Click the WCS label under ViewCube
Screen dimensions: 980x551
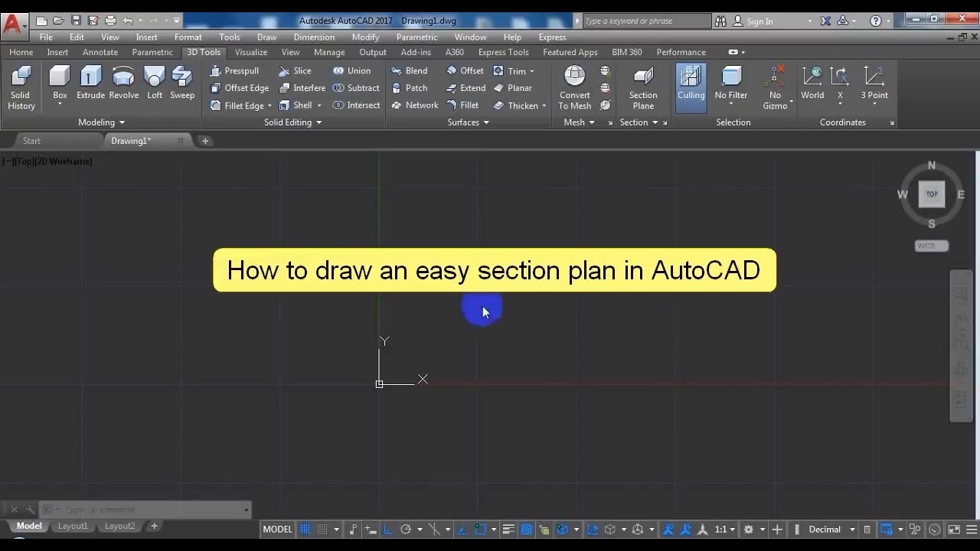tap(932, 246)
